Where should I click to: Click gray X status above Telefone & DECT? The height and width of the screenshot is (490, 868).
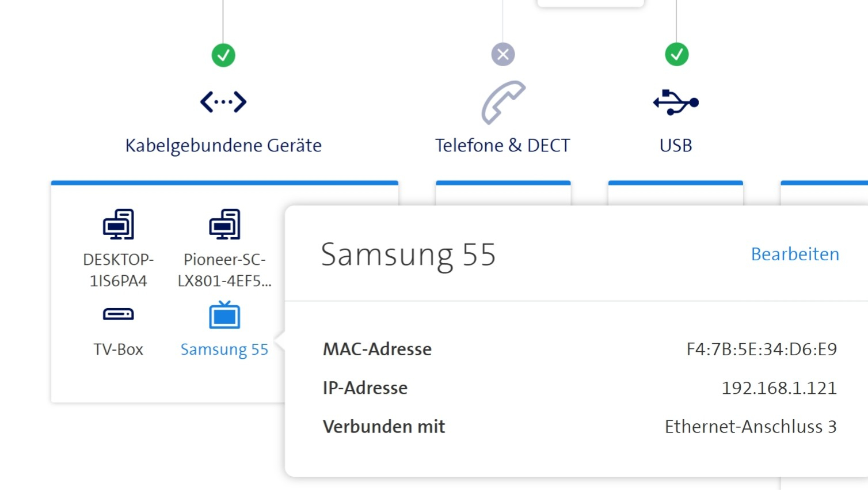click(x=503, y=55)
